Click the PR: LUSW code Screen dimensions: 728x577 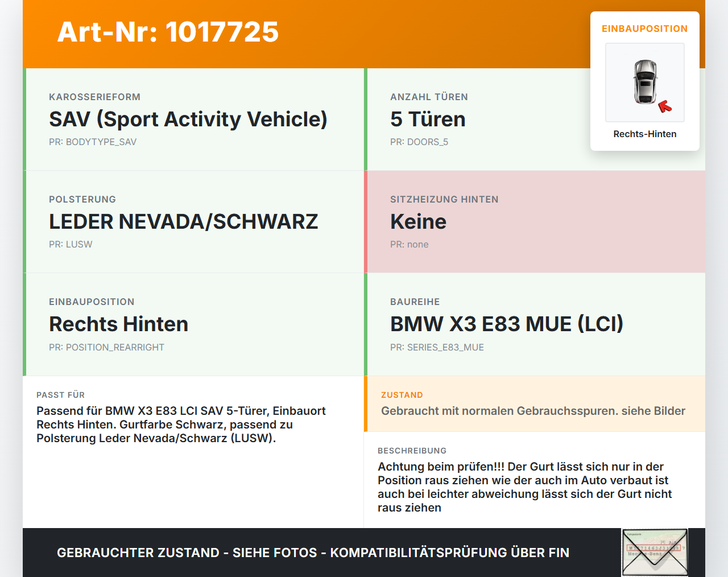(x=71, y=244)
